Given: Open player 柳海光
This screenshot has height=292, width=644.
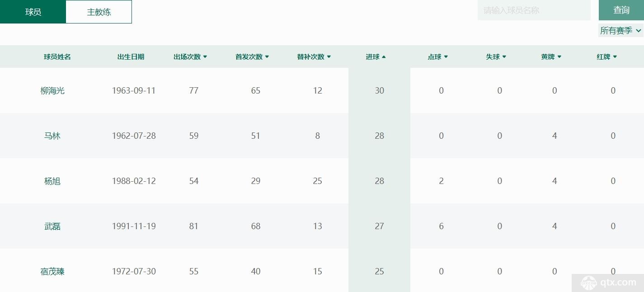Looking at the screenshot, I should 52,90.
